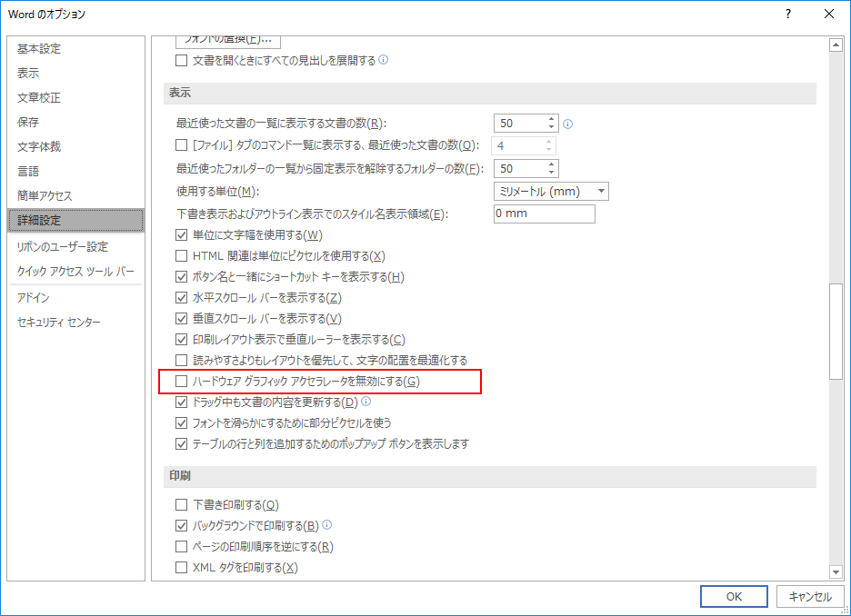This screenshot has height=616, width=851.
Task: Decrease recent documents count spinner down arrow
Action: (551, 127)
